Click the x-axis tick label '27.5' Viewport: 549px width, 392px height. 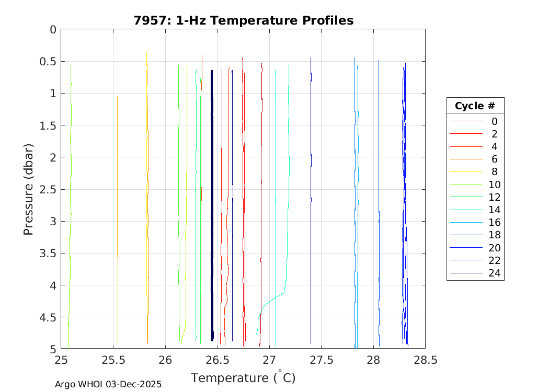pyautogui.click(x=321, y=361)
